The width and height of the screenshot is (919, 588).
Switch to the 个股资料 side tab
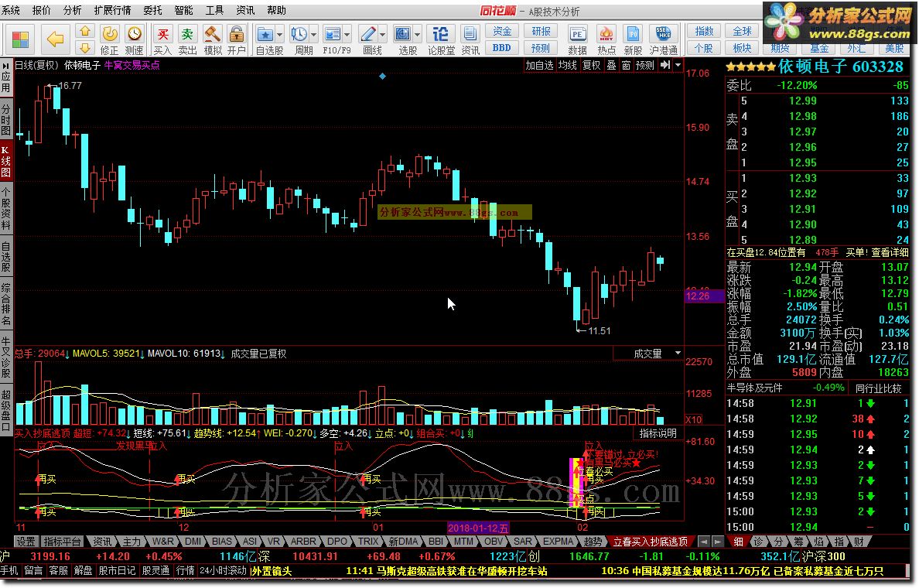6,209
